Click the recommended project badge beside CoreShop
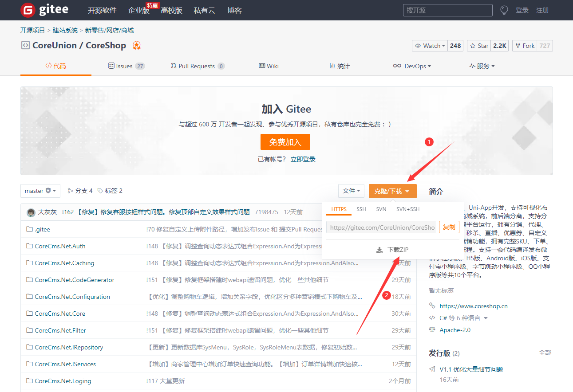Image resolution: width=573 pixels, height=392 pixels. [x=137, y=45]
